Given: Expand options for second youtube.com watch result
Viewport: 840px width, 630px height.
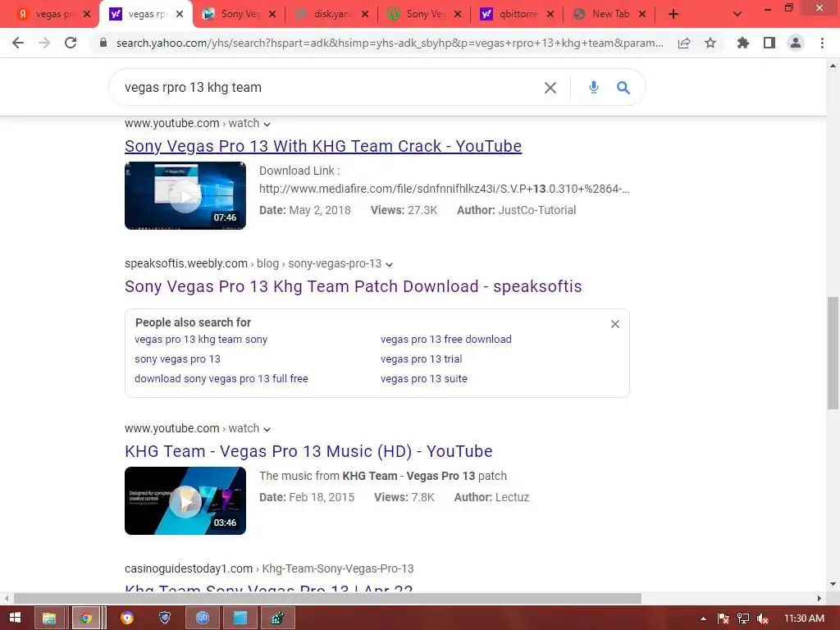Looking at the screenshot, I should 267,430.
